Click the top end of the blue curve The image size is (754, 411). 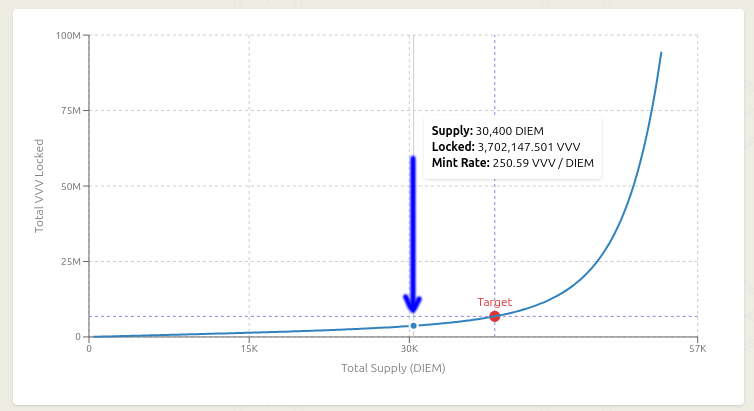pos(661,53)
